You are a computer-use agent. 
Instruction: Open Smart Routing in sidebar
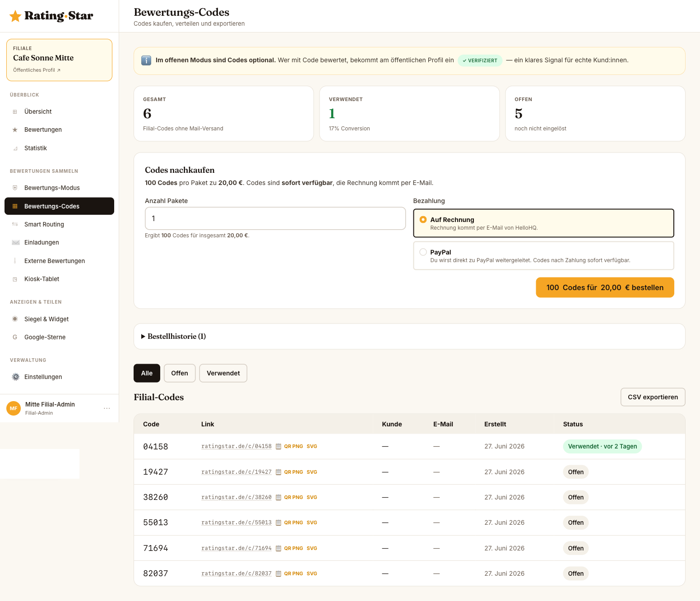[x=59, y=224]
